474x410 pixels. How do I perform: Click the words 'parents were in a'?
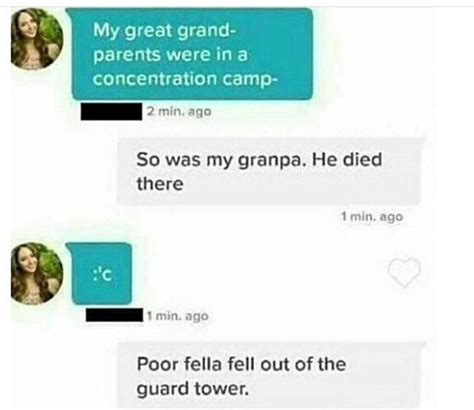click(170, 55)
